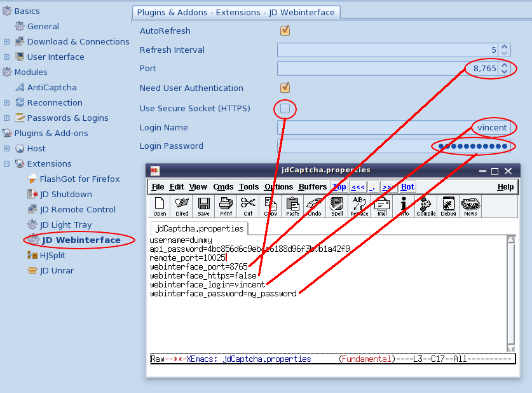Click the Login Name input field
This screenshot has width=532, height=393.
pos(394,128)
